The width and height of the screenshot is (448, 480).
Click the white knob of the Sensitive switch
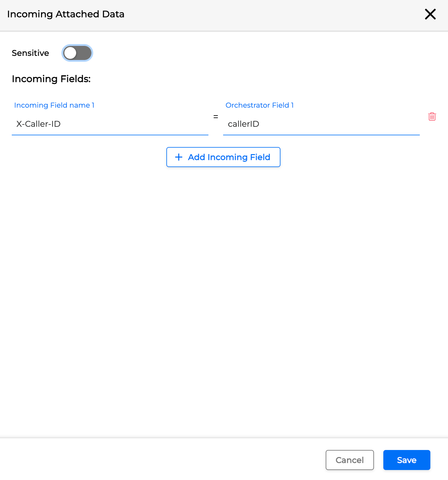(71, 53)
